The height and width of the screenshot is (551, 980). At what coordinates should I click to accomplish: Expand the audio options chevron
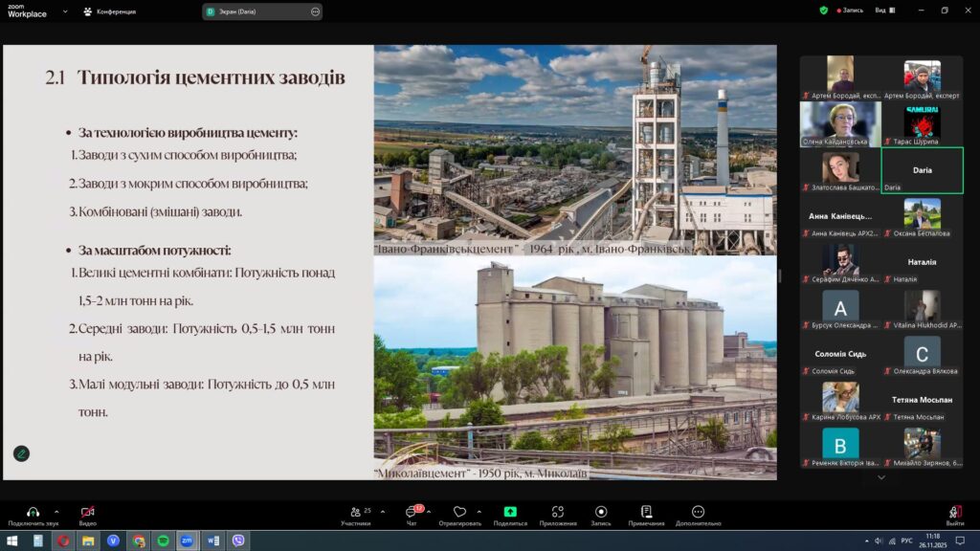pyautogui.click(x=56, y=512)
